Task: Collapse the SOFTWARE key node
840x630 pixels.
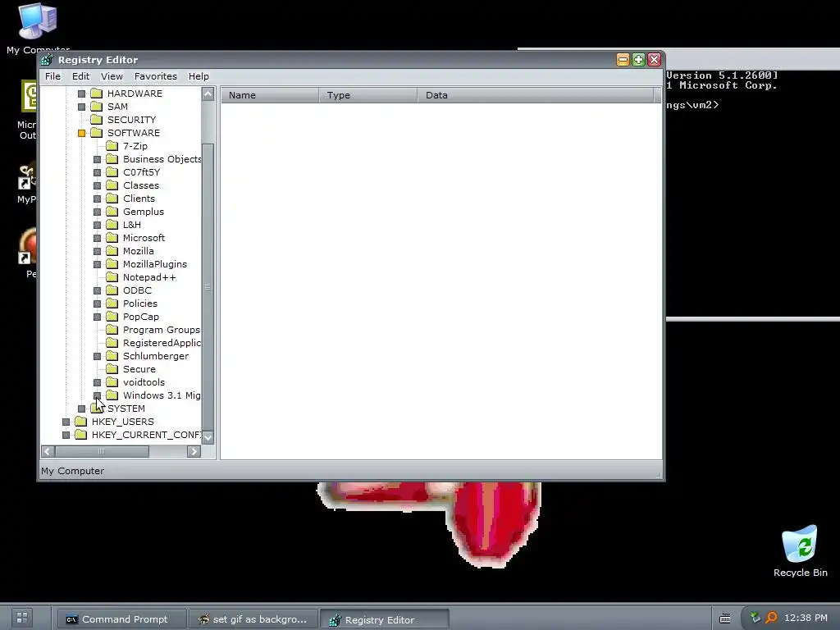Action: click(x=81, y=133)
